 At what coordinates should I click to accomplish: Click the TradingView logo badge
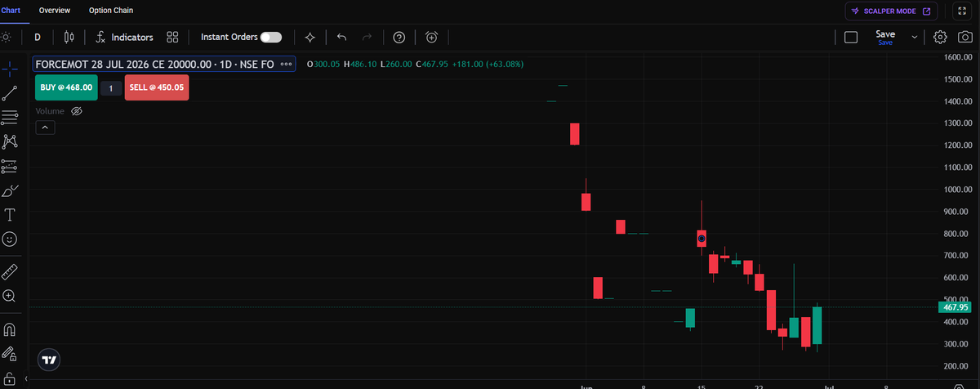click(50, 359)
